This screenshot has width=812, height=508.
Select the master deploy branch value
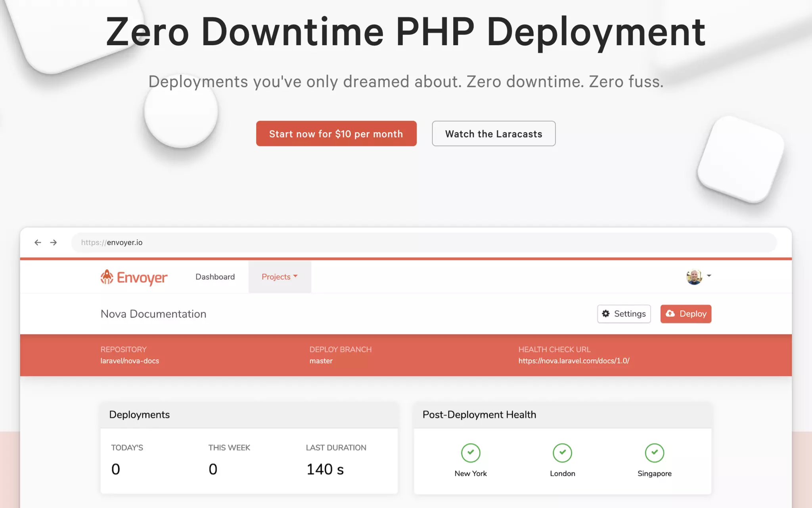click(x=321, y=361)
